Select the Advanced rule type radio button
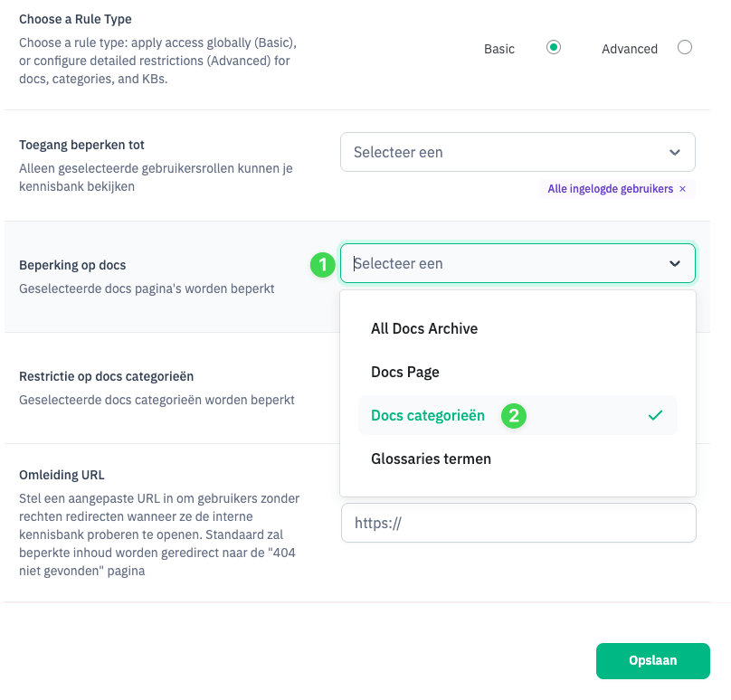Screen dimensions: 731x700 coord(684,48)
